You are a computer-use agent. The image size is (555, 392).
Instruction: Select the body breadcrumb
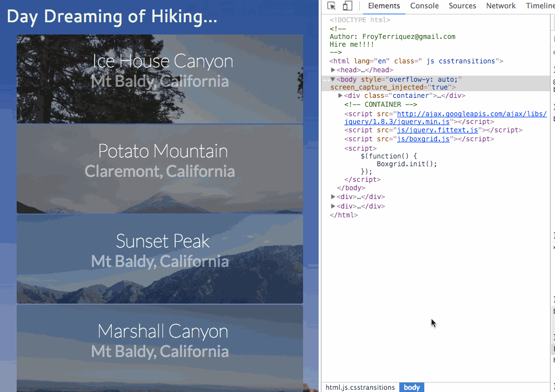point(412,388)
